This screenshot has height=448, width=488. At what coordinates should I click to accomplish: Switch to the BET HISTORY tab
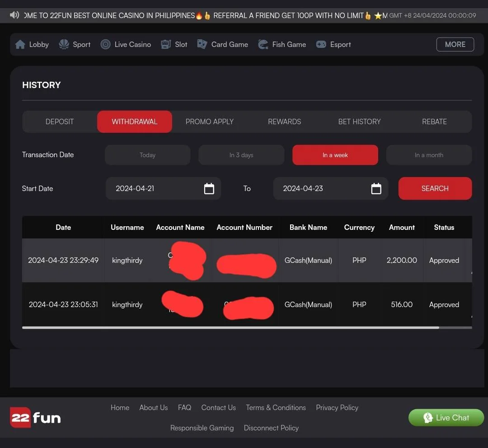tap(360, 121)
